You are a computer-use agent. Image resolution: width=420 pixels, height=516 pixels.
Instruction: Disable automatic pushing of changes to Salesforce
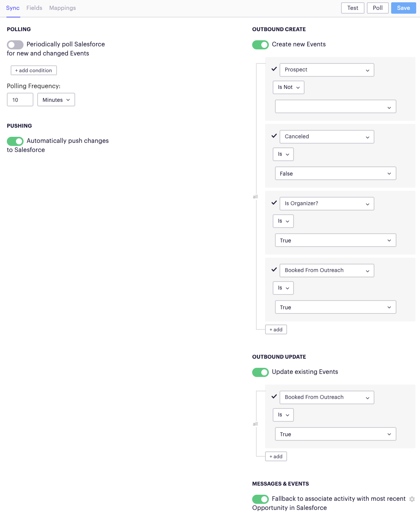click(15, 141)
